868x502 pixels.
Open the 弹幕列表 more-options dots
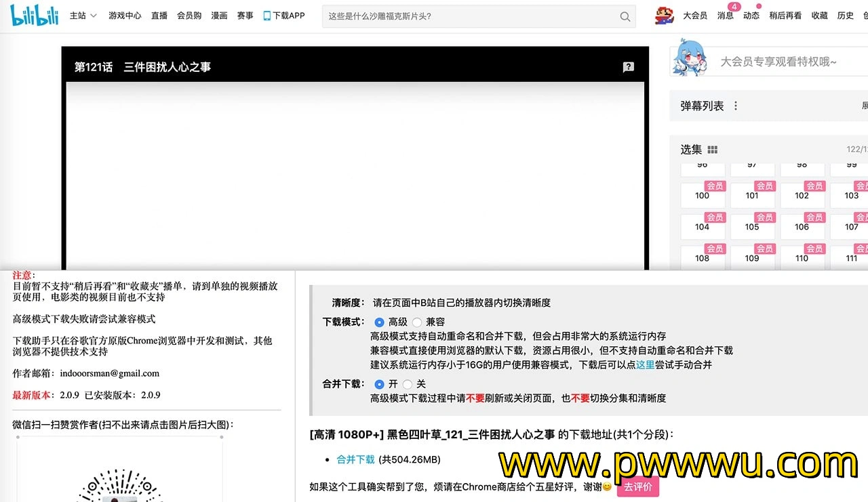tap(736, 106)
